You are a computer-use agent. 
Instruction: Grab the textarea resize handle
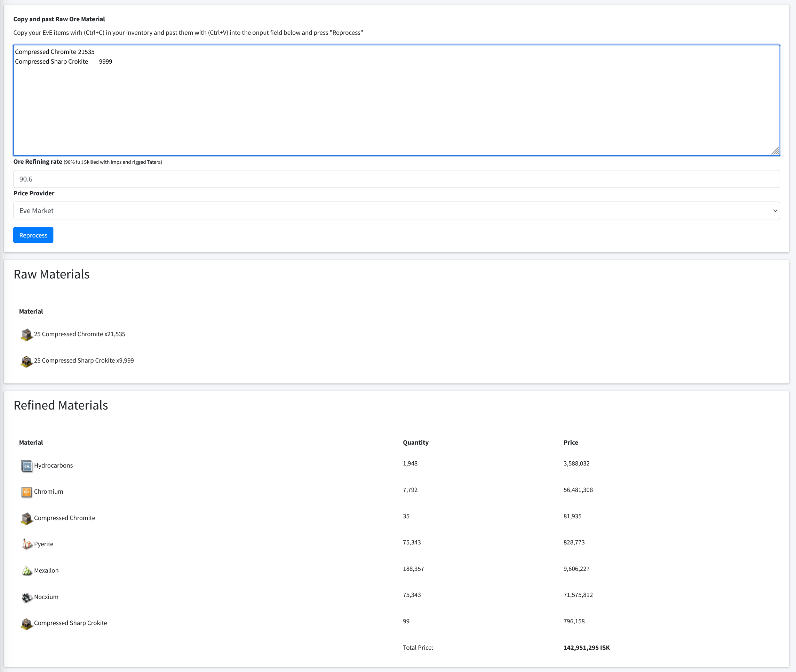775,151
